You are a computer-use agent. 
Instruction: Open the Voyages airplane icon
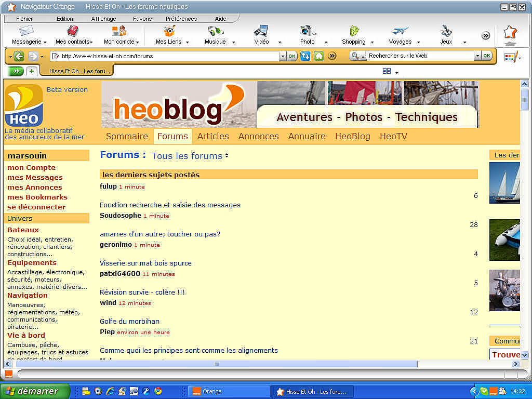tap(400, 31)
